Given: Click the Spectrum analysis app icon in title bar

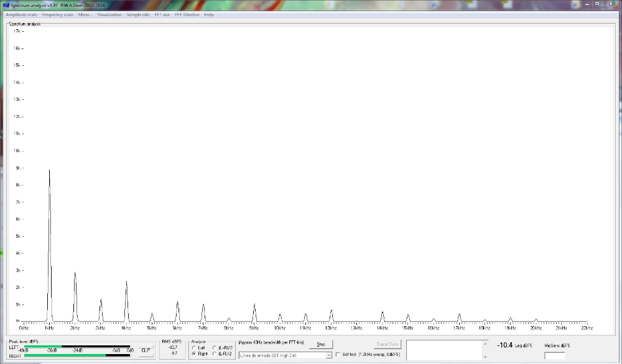Looking at the screenshot, I should tap(6, 5).
